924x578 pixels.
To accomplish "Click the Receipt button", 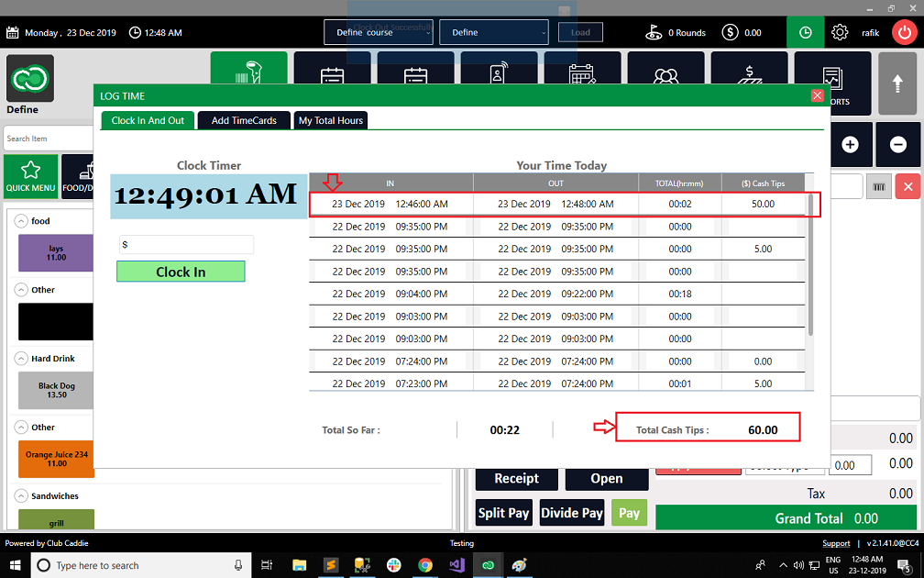I will click(x=516, y=479).
